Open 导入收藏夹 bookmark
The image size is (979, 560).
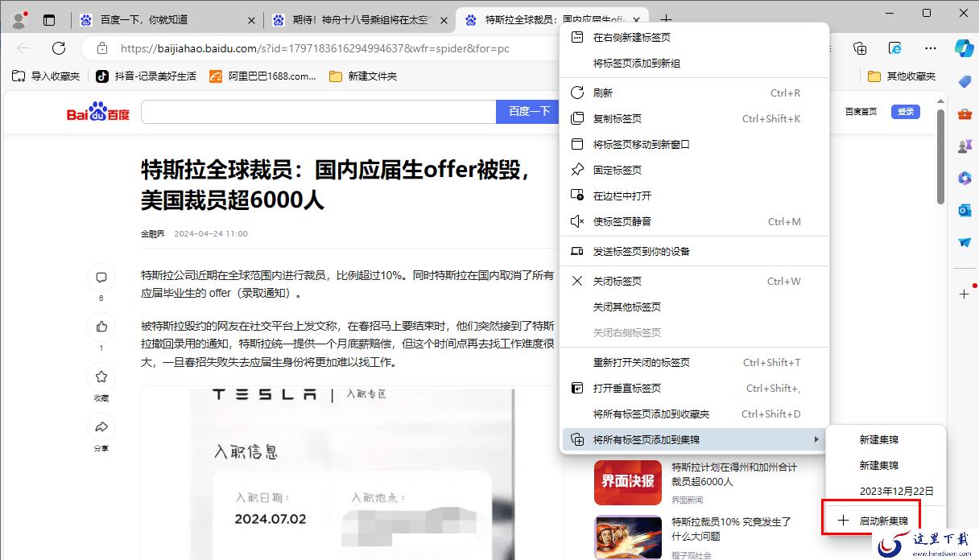click(46, 76)
